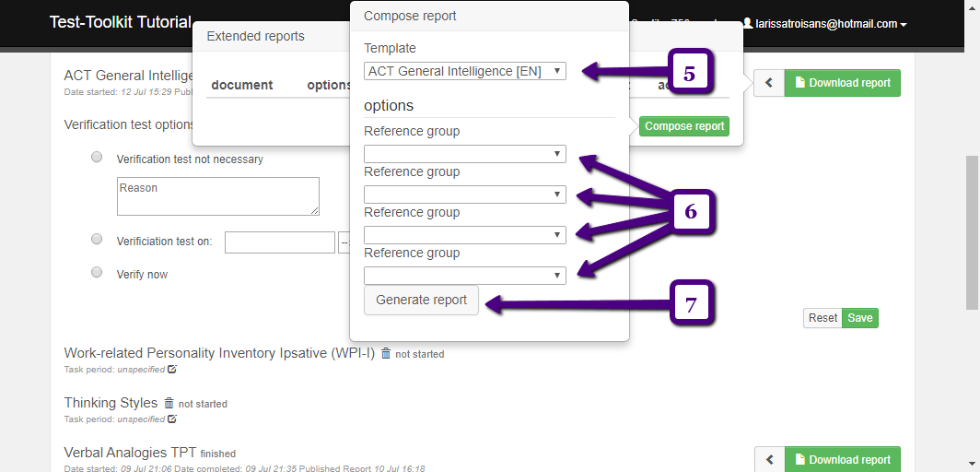Focus the verification test date input field

pos(280,242)
